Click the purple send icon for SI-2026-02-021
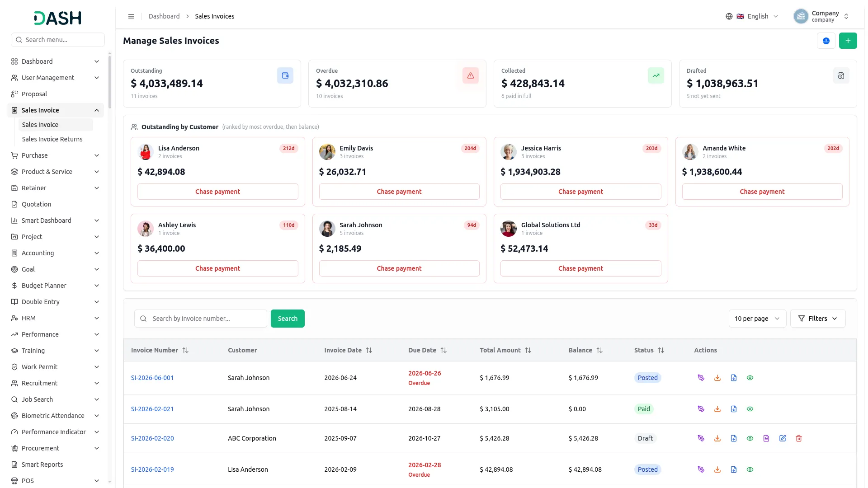Image resolution: width=868 pixels, height=488 pixels. tap(701, 409)
